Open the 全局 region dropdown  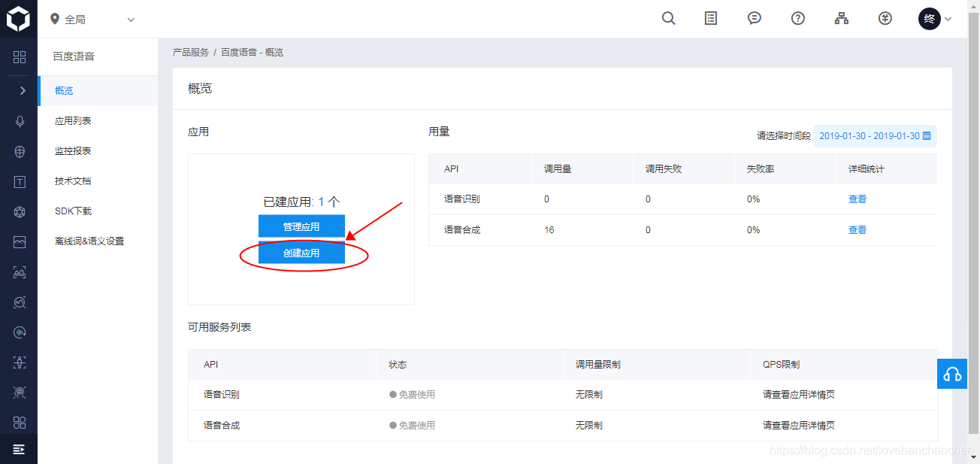click(92, 19)
